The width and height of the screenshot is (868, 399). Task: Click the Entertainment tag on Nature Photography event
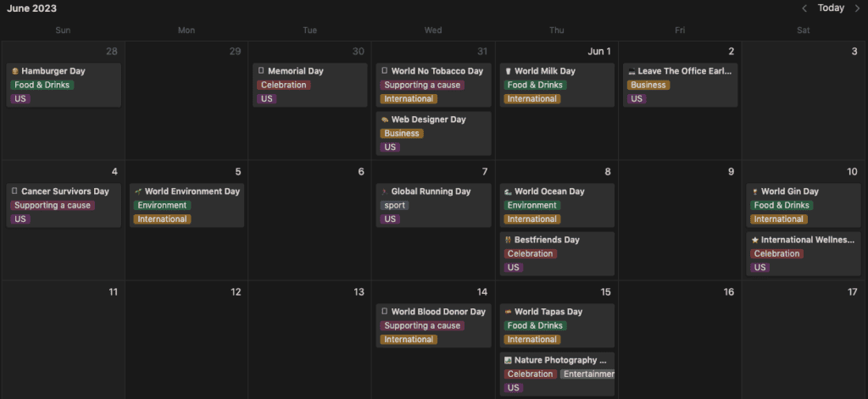coord(587,374)
